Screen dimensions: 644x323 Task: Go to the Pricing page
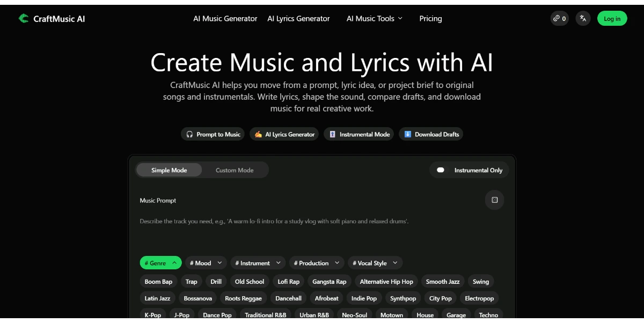pyautogui.click(x=430, y=18)
